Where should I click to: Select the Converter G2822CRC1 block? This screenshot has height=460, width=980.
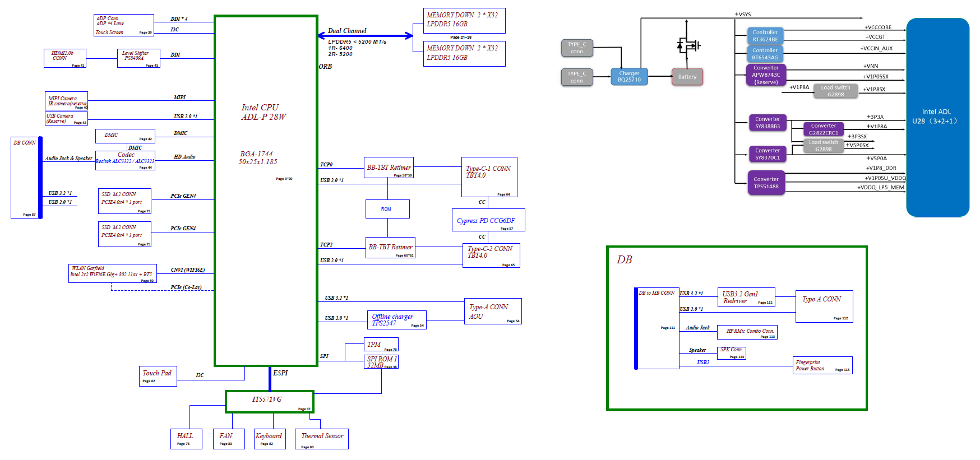[824, 129]
